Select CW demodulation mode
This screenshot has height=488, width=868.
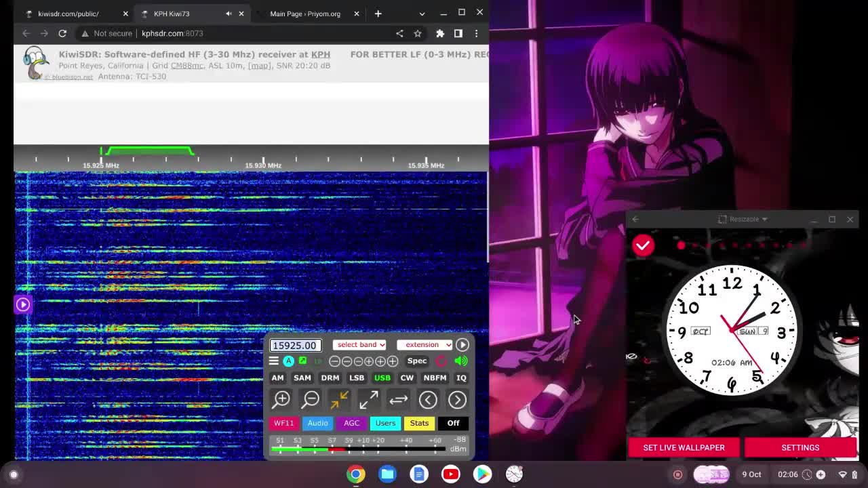pos(407,378)
